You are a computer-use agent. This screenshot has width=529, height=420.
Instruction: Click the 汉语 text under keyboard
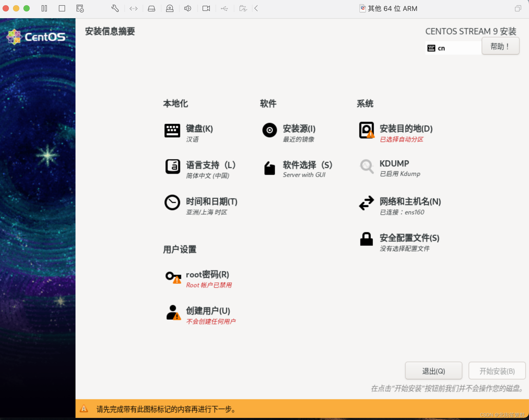[192, 139]
